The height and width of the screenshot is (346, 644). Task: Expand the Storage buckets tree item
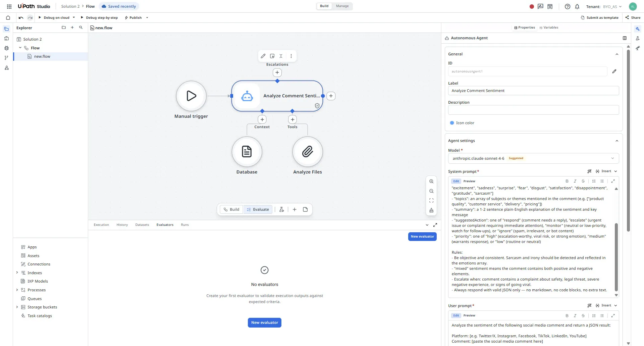point(17,307)
